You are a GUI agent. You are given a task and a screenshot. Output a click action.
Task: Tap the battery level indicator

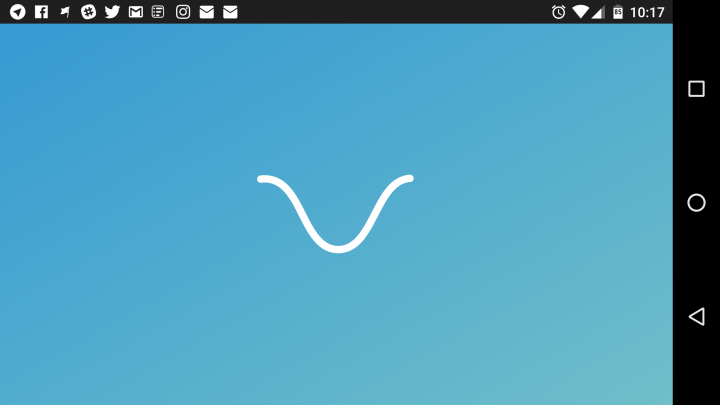(618, 12)
